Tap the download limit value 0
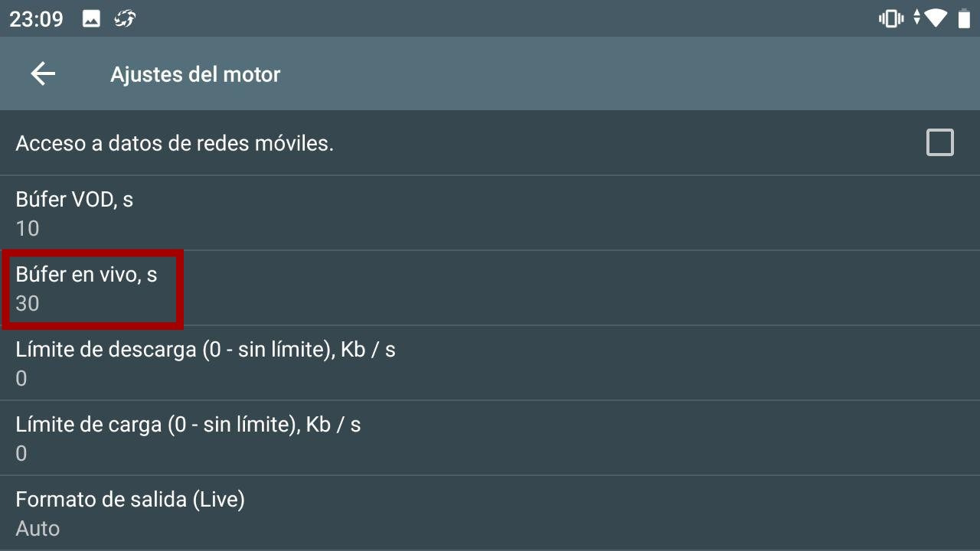Viewport: 980px width, 551px height. [21, 379]
